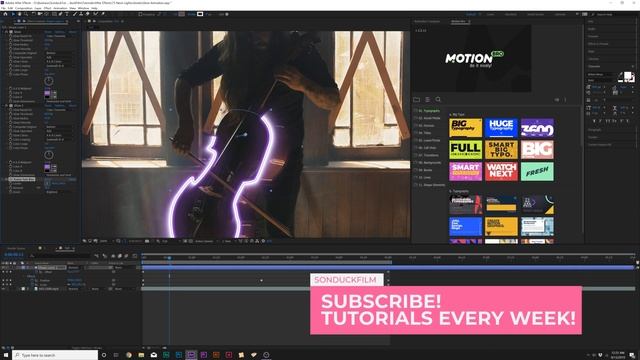
Task: Click the HUGE Typography blue preset thumbnail
Action: [501, 128]
